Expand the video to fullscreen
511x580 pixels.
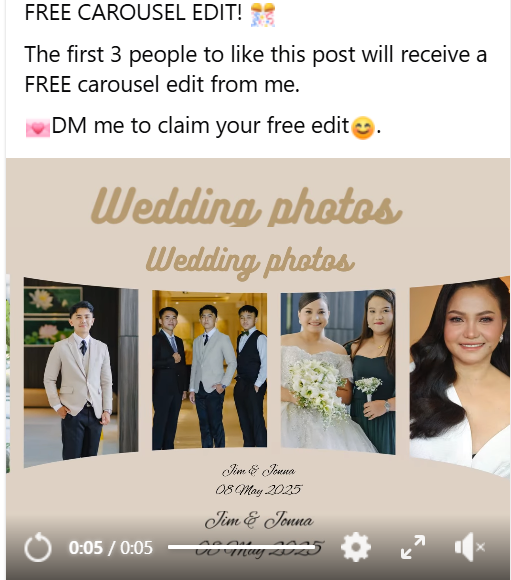point(413,547)
